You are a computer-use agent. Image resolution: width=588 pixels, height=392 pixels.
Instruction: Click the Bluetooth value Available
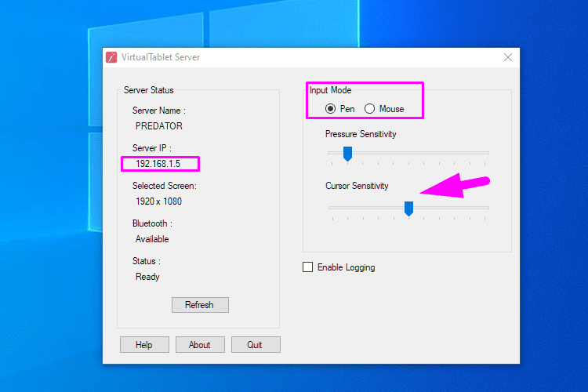[152, 239]
